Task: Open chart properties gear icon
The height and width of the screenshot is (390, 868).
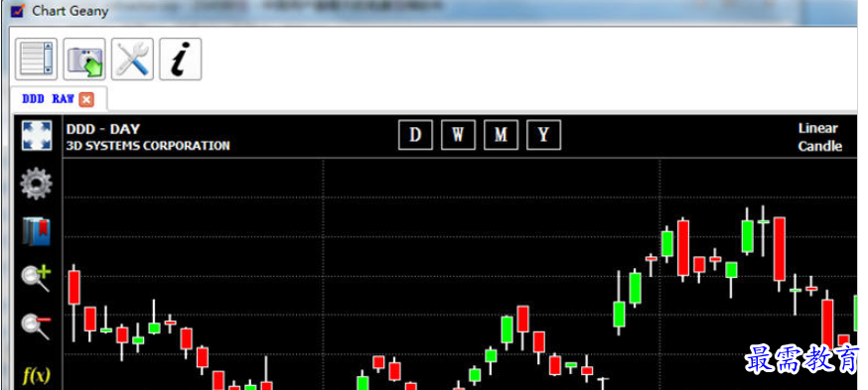Action: (x=36, y=184)
